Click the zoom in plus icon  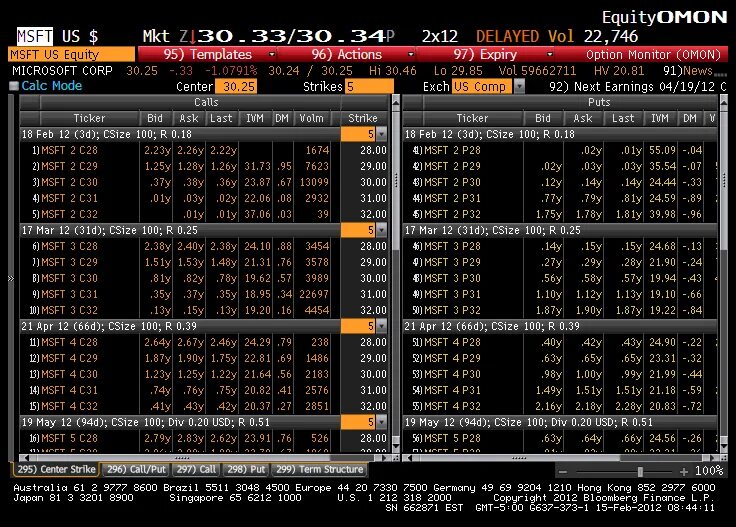[683, 472]
